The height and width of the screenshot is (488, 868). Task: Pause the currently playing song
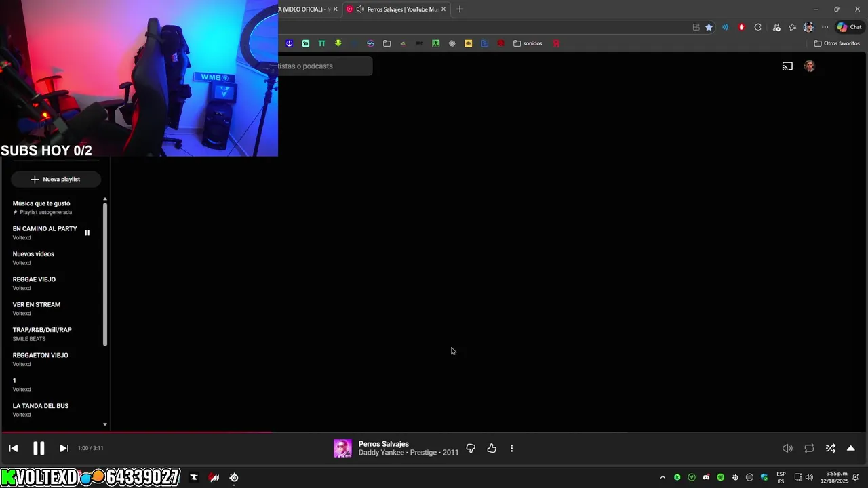(39, 448)
